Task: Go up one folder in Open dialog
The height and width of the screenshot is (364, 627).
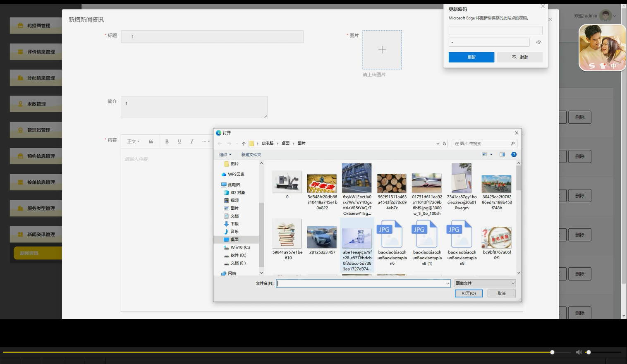Action: 244,144
